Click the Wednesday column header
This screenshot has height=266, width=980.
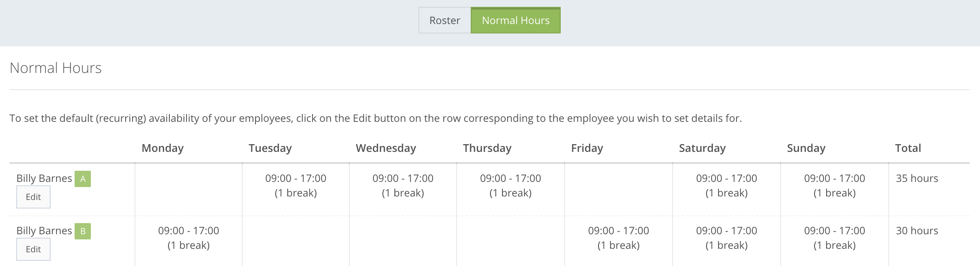[x=386, y=148]
